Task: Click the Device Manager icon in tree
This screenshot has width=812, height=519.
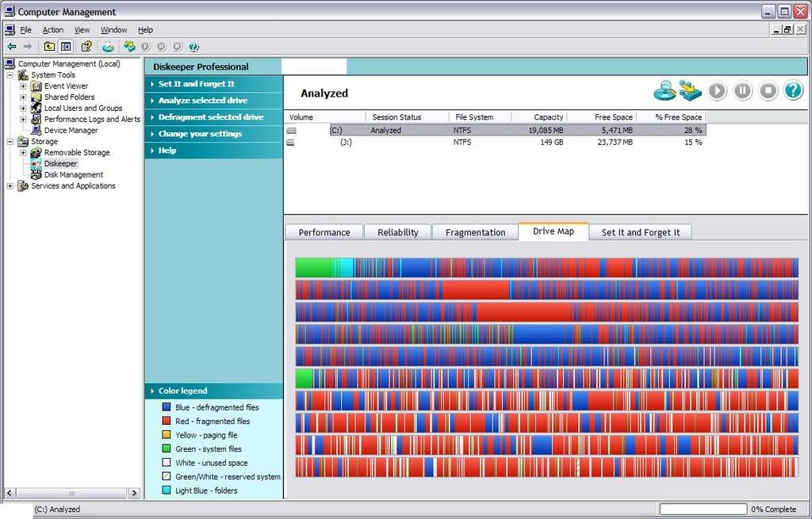Action: [x=36, y=131]
